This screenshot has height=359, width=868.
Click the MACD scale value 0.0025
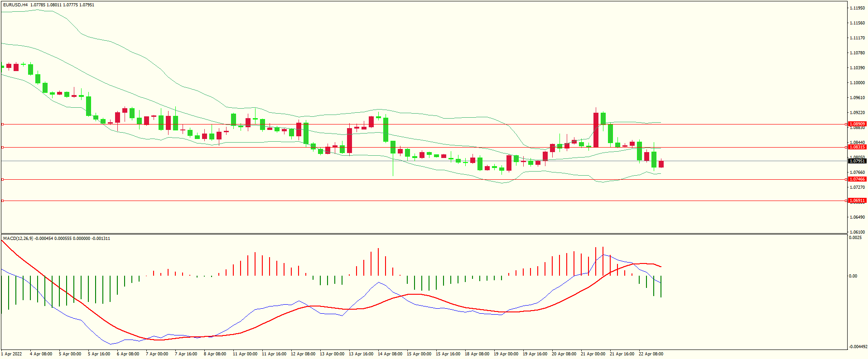click(856, 238)
